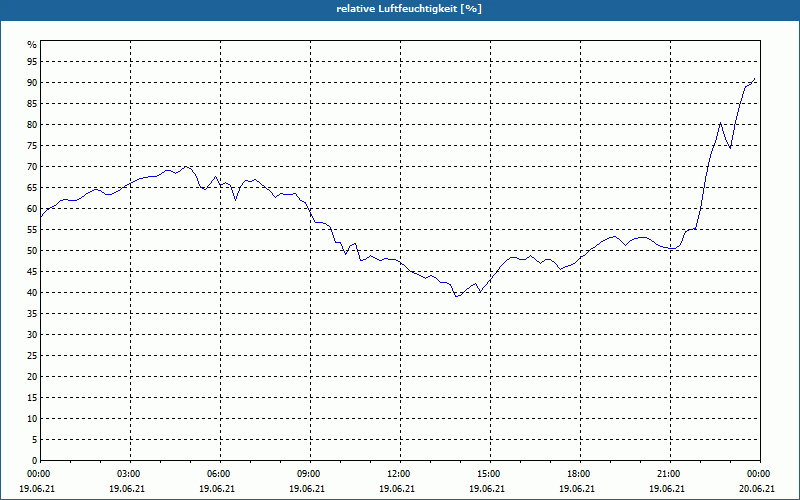This screenshot has width=800, height=500.
Task: Select the "19.06.21" date under 09:00
Action: 307,489
